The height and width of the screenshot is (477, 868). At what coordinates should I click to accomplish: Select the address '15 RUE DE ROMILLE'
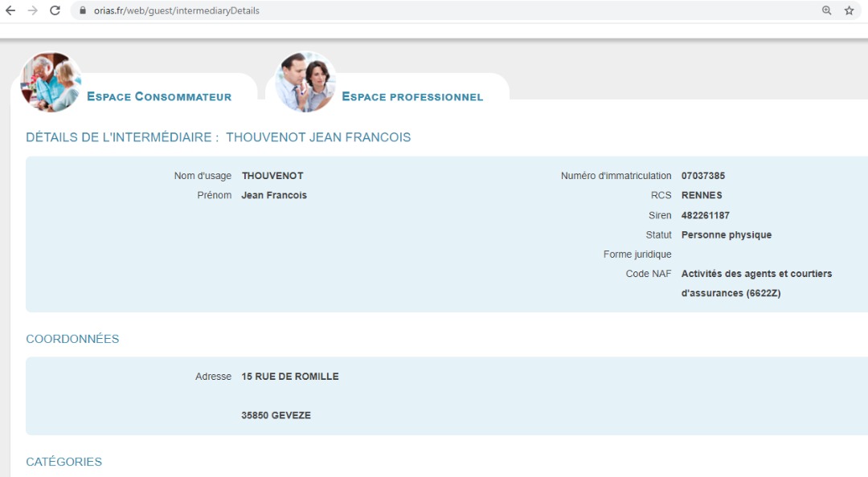point(290,377)
